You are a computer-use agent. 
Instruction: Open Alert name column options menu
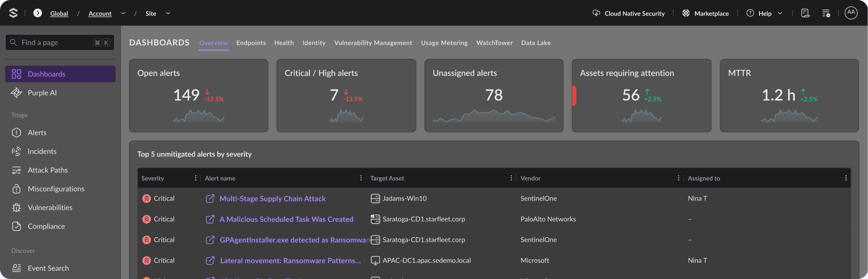[x=361, y=178]
